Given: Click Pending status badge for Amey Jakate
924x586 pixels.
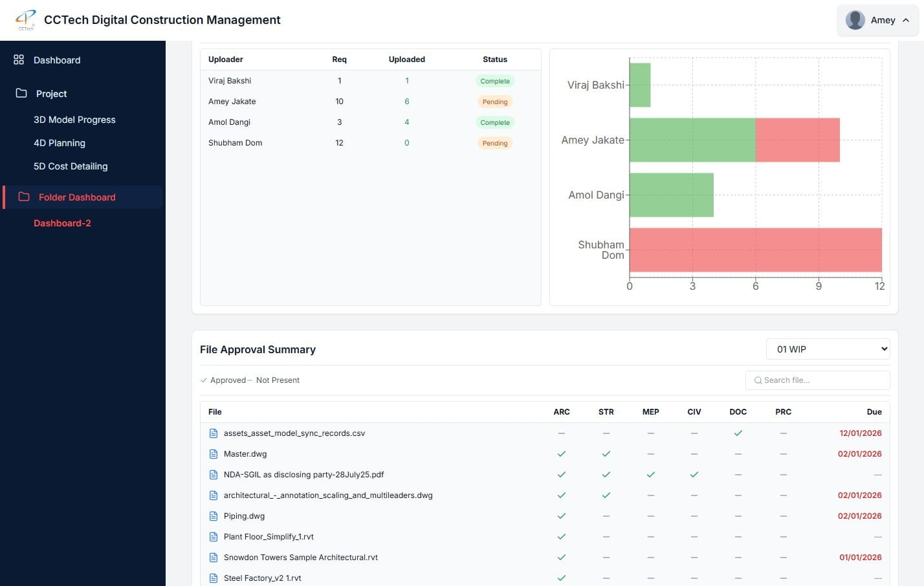Looking at the screenshot, I should [494, 102].
